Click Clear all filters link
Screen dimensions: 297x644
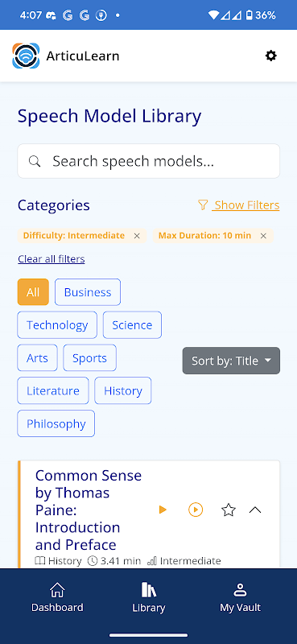pyautogui.click(x=52, y=258)
